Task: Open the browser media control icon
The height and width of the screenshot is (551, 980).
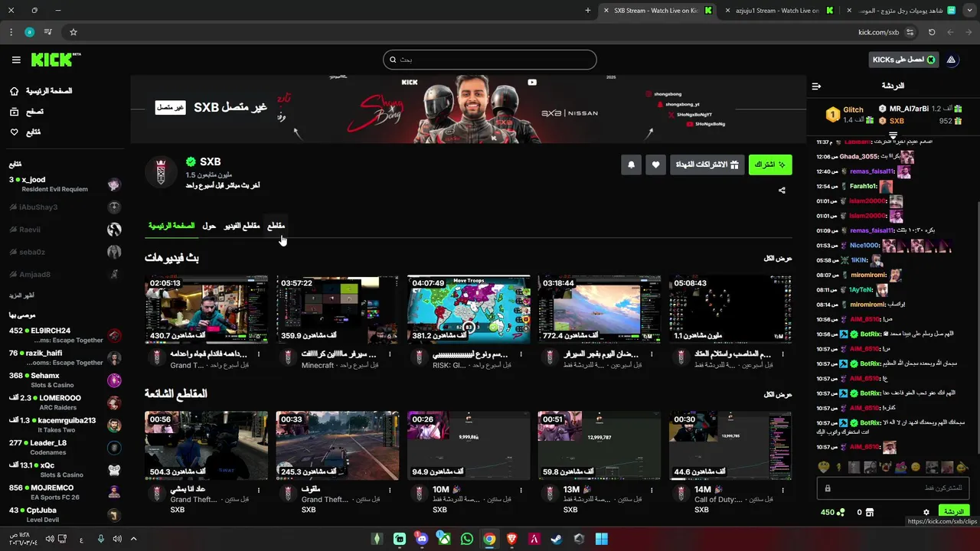Action: click(48, 32)
